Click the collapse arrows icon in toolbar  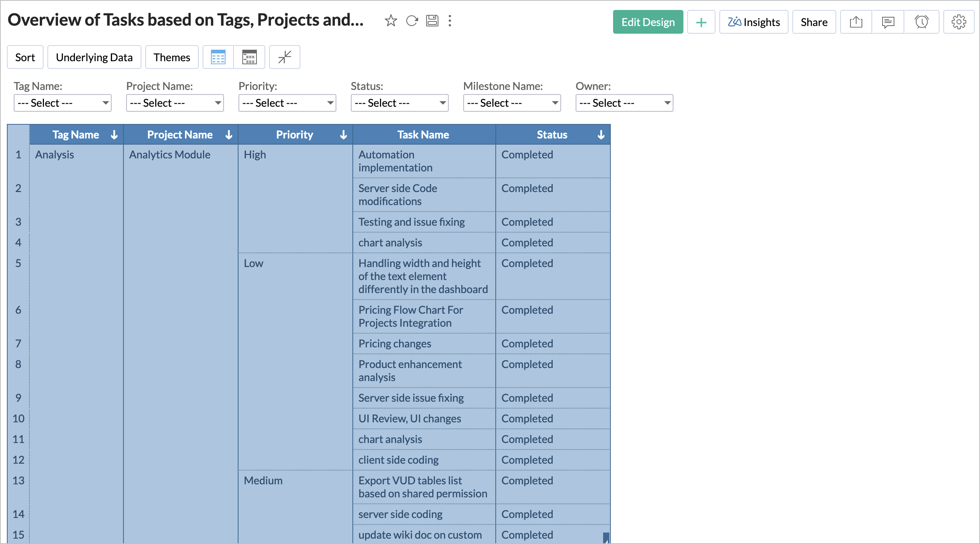[284, 57]
